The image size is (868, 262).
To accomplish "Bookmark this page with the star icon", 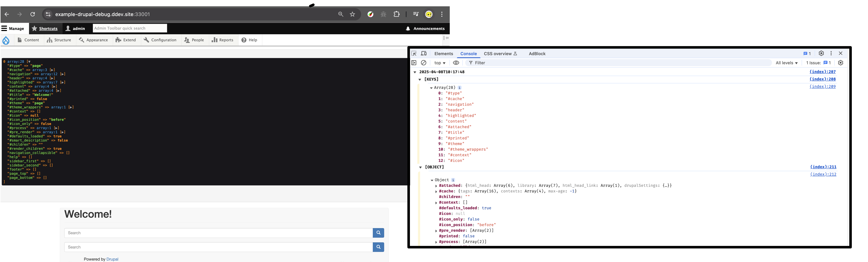I will coord(352,14).
